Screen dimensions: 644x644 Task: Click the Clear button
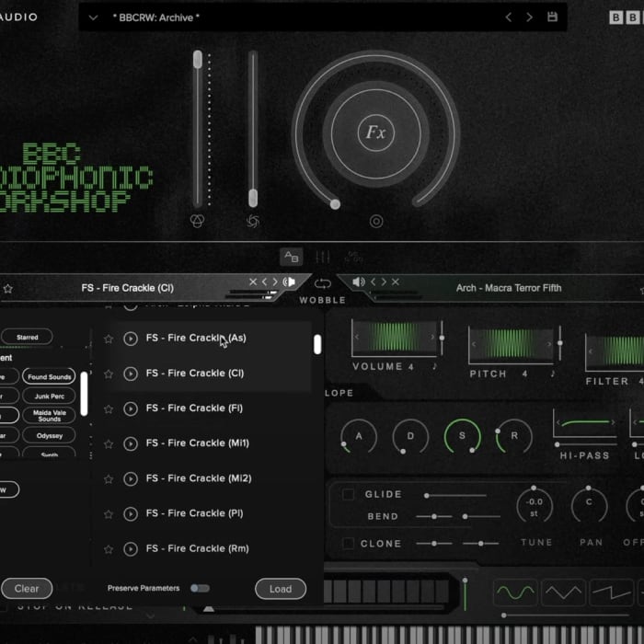(27, 589)
